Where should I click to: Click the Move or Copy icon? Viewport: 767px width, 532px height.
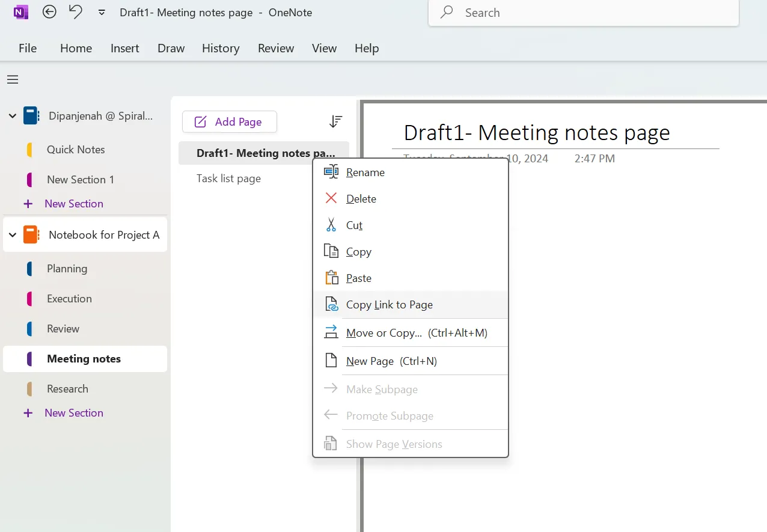pyautogui.click(x=331, y=332)
